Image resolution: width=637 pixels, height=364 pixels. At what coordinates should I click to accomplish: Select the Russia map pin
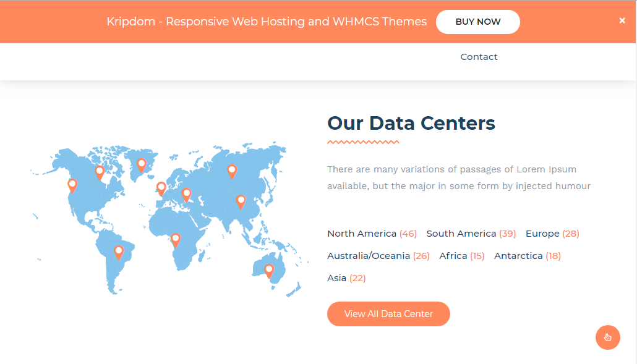click(x=232, y=171)
